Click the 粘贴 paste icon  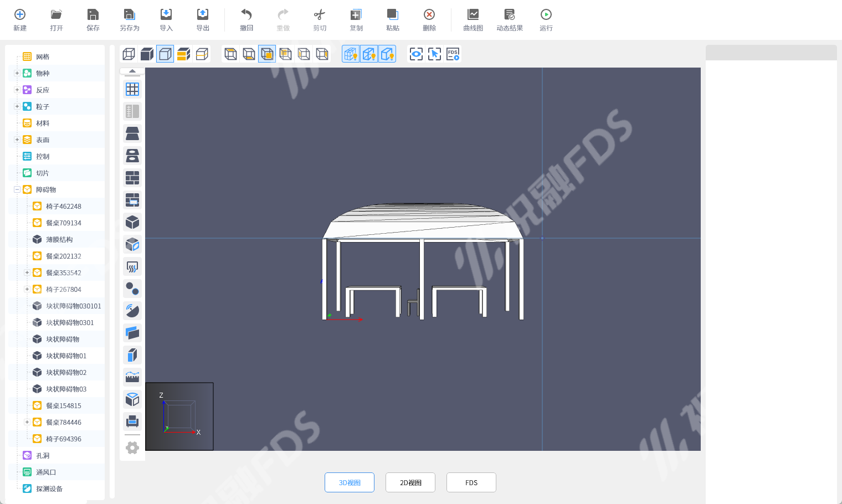coord(393,14)
